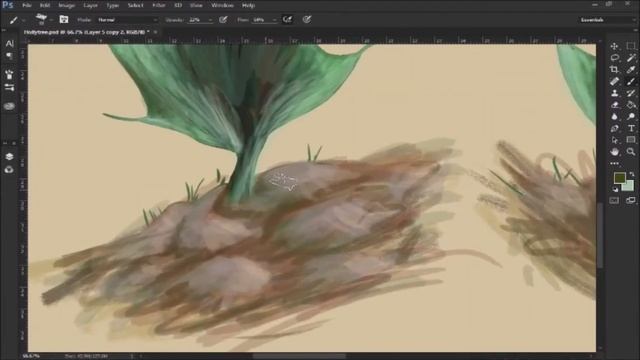
Task: Select the Eyedropper tool
Action: (x=631, y=70)
